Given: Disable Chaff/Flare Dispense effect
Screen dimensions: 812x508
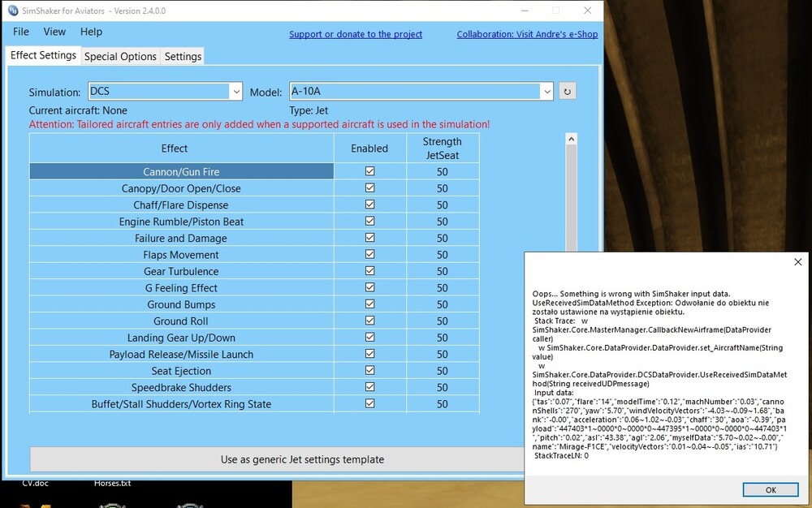Looking at the screenshot, I should pos(369,204).
